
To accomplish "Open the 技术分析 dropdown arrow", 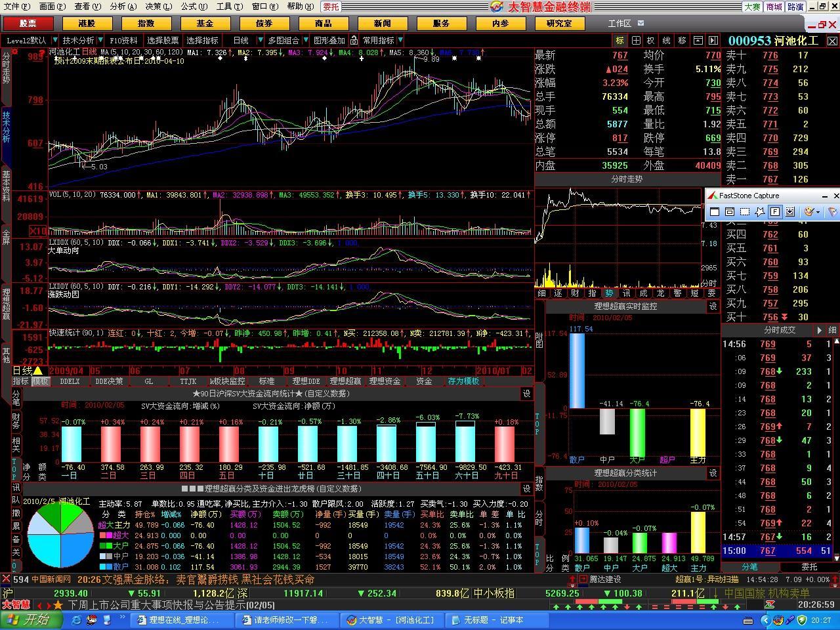I will pos(102,41).
